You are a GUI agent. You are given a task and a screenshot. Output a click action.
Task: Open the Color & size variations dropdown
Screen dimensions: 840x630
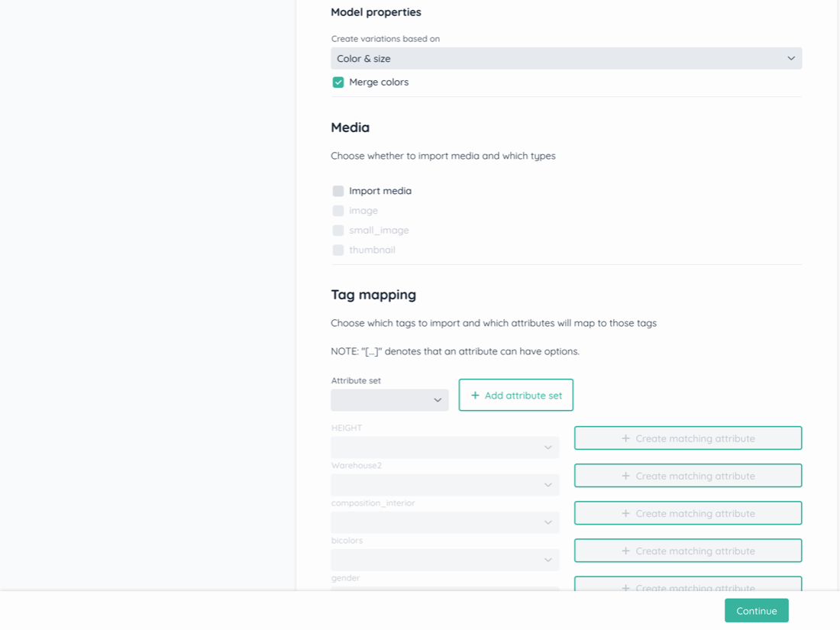tap(566, 59)
